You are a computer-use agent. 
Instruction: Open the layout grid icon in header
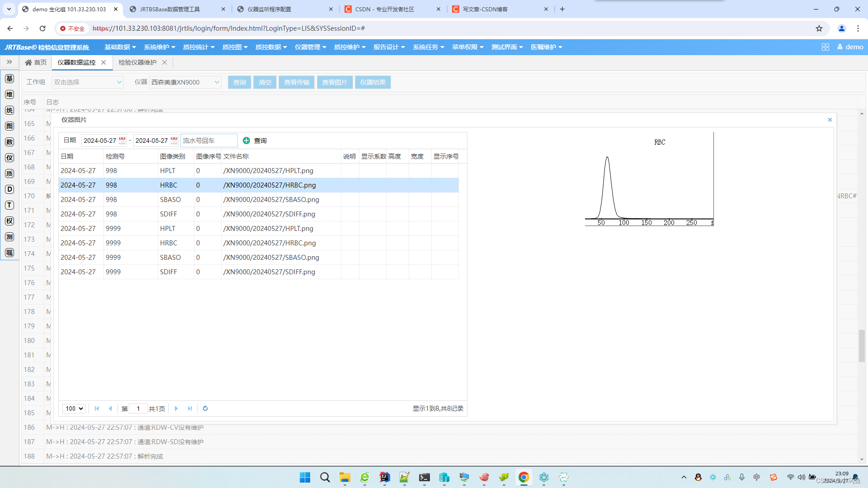(x=826, y=47)
